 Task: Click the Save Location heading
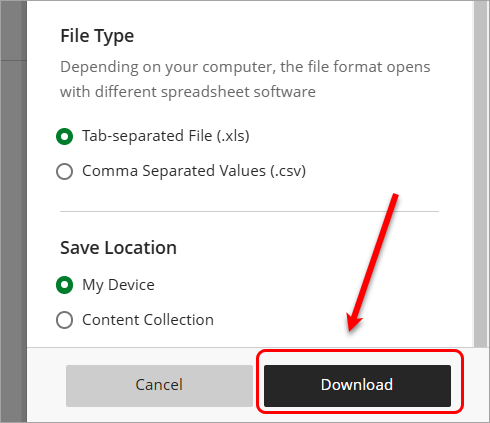[118, 248]
